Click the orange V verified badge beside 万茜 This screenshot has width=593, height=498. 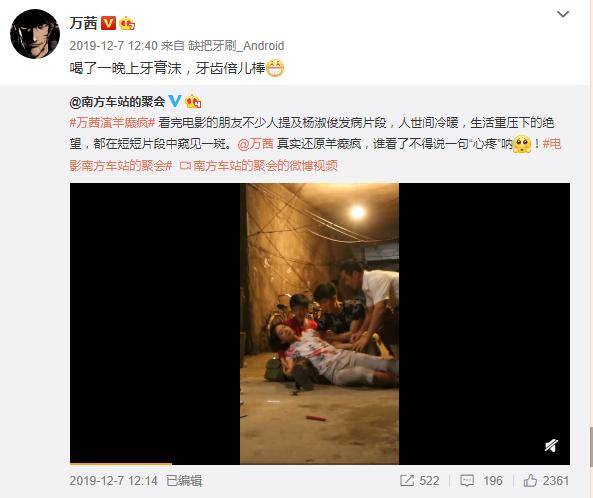click(109, 23)
